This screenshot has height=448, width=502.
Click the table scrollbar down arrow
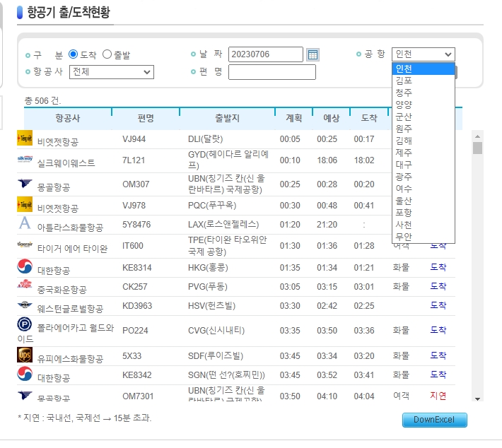point(477,399)
